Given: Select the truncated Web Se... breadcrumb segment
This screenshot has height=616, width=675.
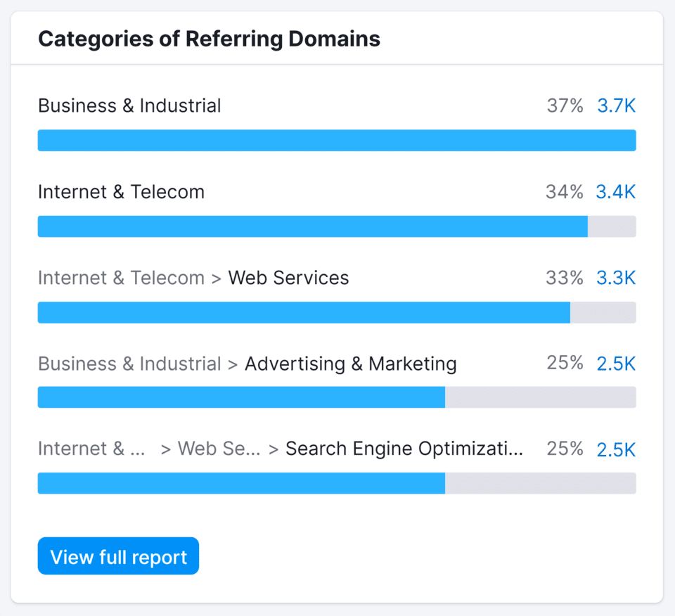Looking at the screenshot, I should (219, 449).
